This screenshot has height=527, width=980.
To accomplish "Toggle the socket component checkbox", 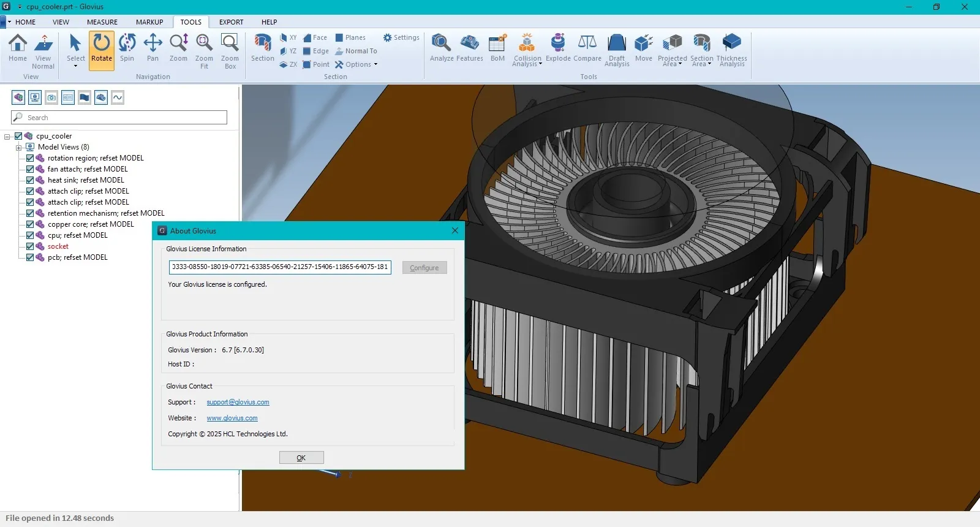I will pos(29,246).
